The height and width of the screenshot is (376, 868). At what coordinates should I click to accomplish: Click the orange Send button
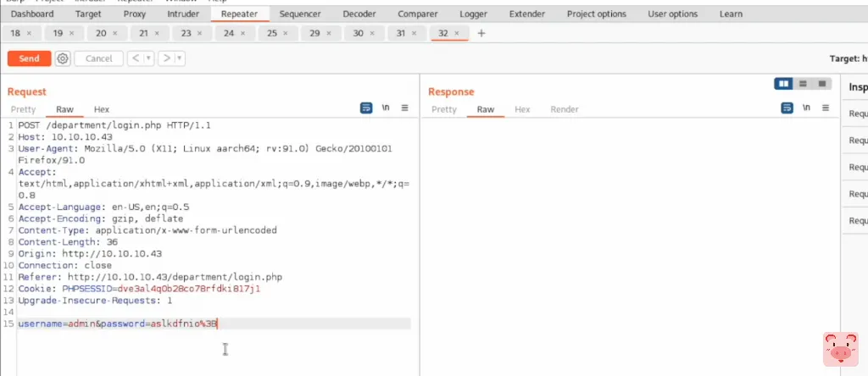coord(29,58)
